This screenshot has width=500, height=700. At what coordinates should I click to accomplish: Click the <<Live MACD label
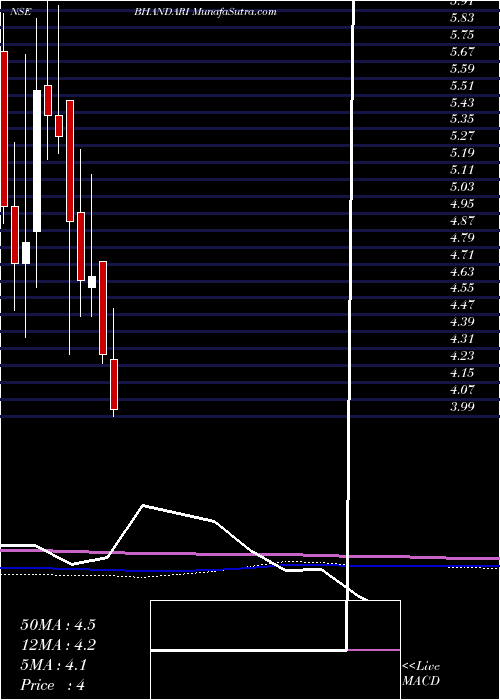(421, 674)
